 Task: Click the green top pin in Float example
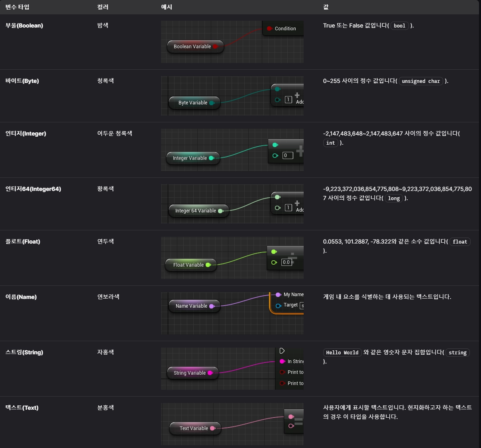click(x=274, y=252)
